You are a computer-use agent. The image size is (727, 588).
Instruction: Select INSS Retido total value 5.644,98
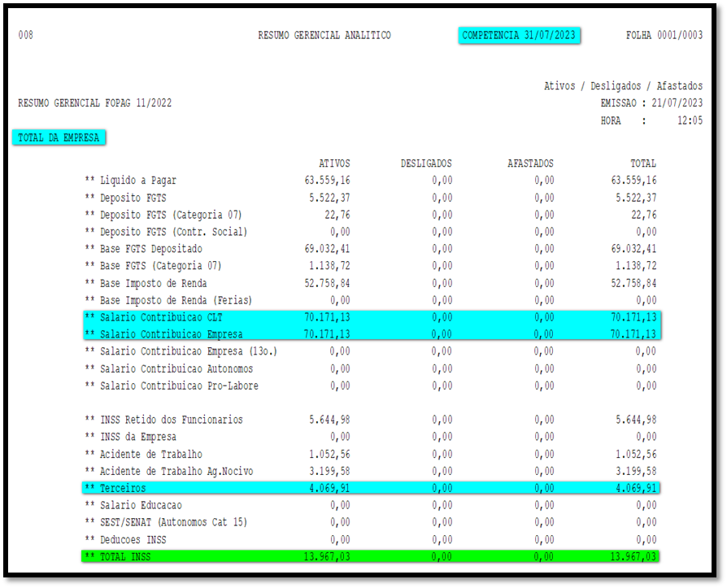tap(636, 420)
